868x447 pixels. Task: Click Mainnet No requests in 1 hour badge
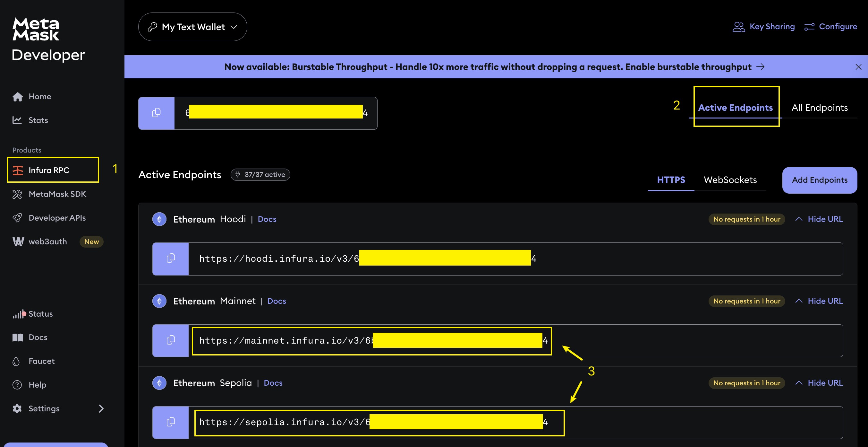coord(747,301)
